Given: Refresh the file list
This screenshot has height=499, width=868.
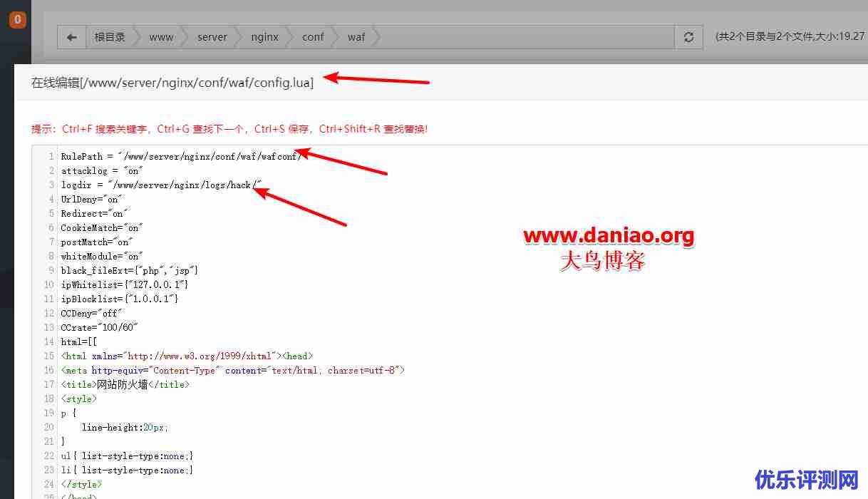Looking at the screenshot, I should (x=688, y=37).
